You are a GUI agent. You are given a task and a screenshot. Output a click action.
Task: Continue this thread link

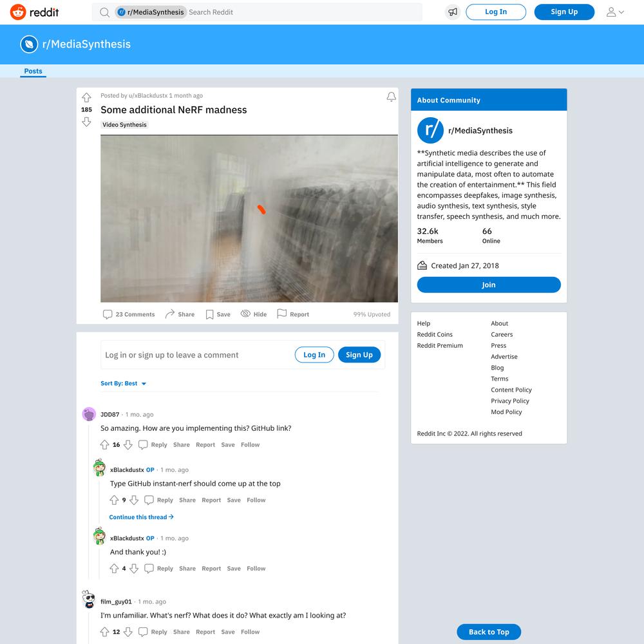(x=141, y=517)
